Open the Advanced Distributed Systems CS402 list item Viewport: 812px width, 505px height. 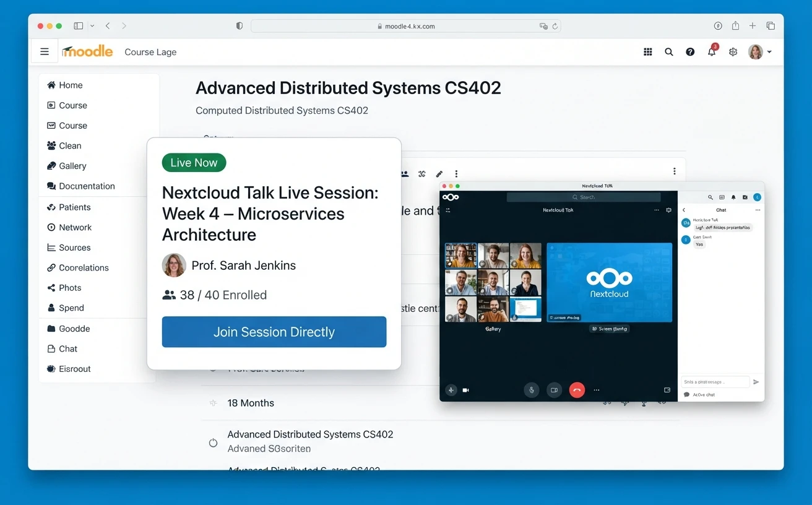310,434
